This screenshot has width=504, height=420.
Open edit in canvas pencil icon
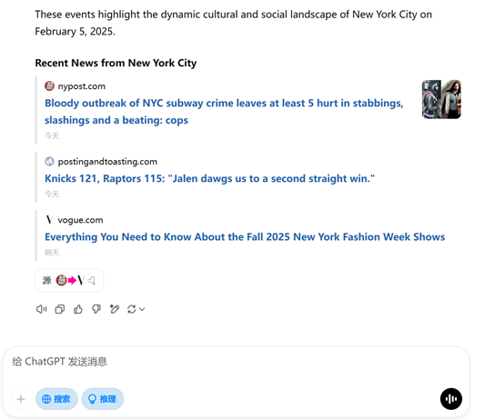[x=115, y=309]
